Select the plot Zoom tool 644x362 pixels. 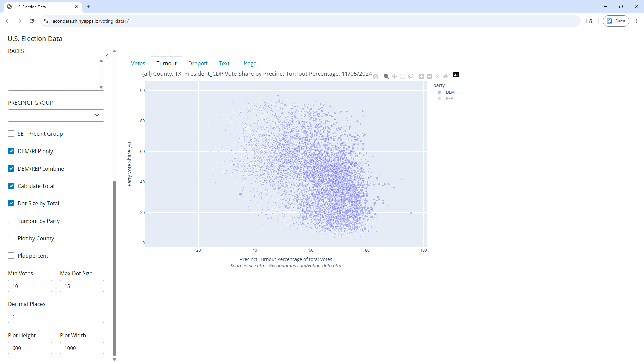[x=386, y=76]
